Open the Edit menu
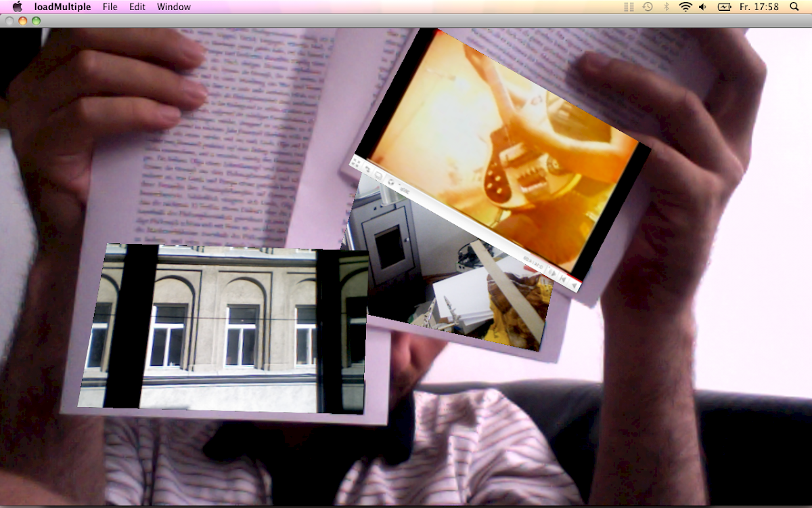The width and height of the screenshot is (812, 508). click(137, 7)
